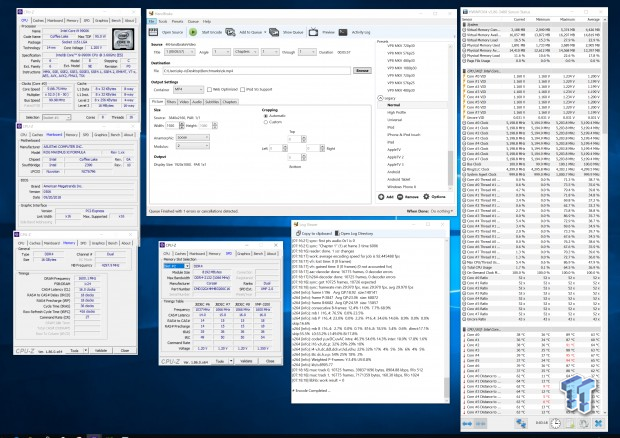This screenshot has width=620, height=438.
Task: Switch to Subtitles tab in HandBrake
Action: 212,102
